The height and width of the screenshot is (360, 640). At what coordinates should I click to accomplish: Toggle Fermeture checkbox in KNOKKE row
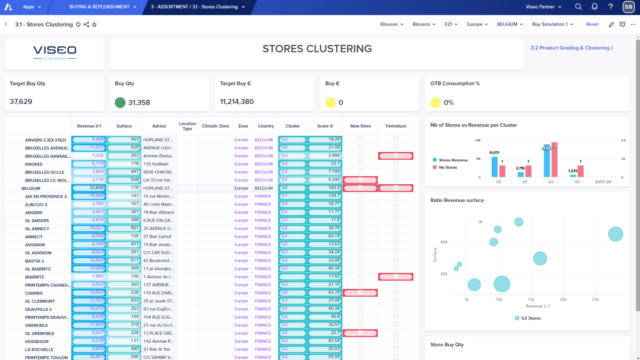(396, 164)
